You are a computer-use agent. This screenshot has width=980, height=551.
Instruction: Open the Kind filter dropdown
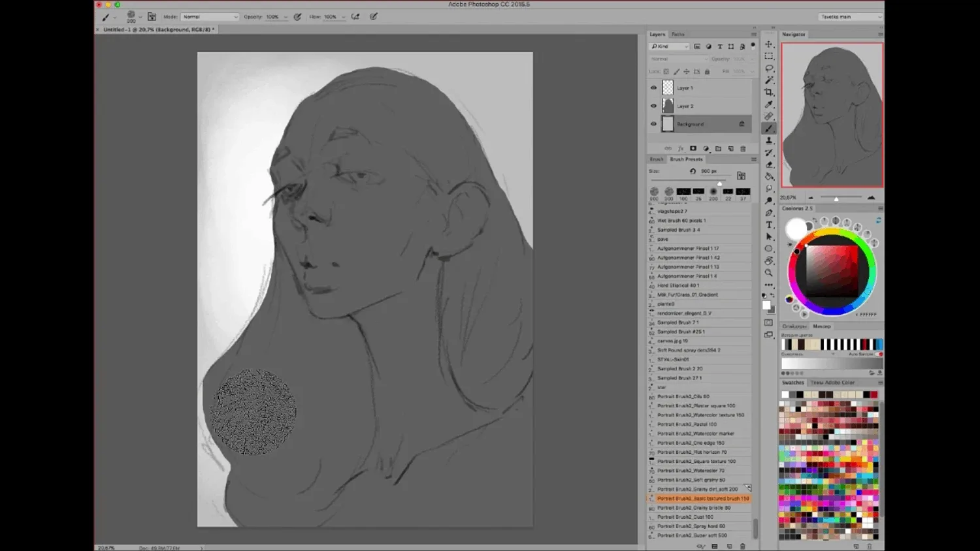click(669, 46)
